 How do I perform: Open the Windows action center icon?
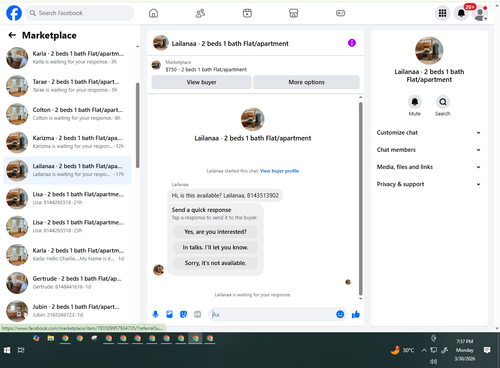pos(487,350)
